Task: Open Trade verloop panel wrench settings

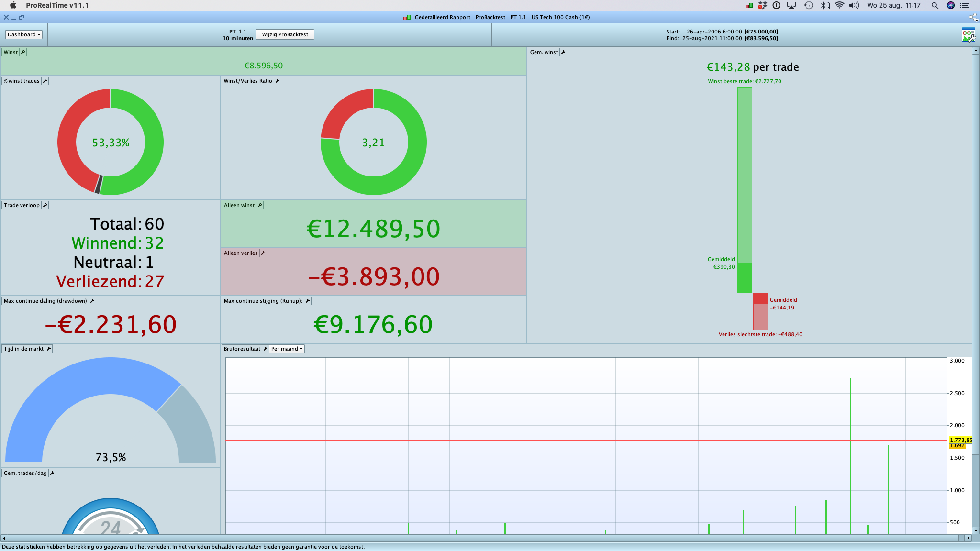Action: [45, 205]
